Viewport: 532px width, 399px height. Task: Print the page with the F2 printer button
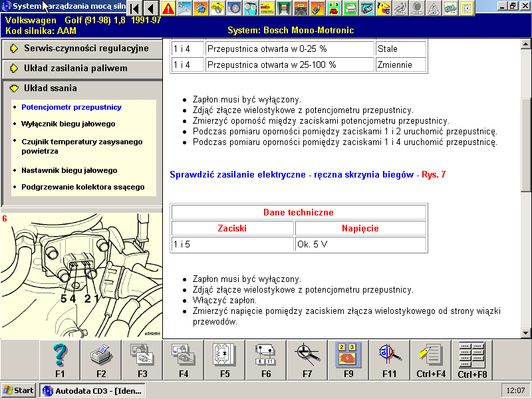point(101,360)
